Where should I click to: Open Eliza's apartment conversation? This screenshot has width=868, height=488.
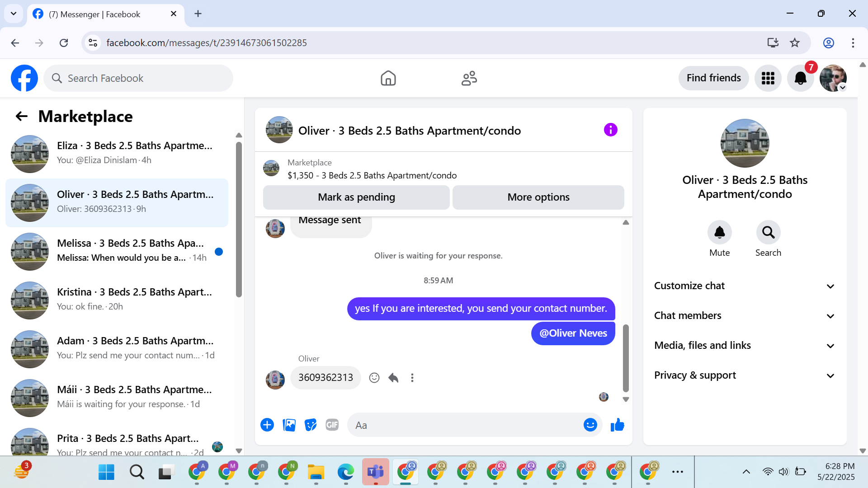[117, 154]
